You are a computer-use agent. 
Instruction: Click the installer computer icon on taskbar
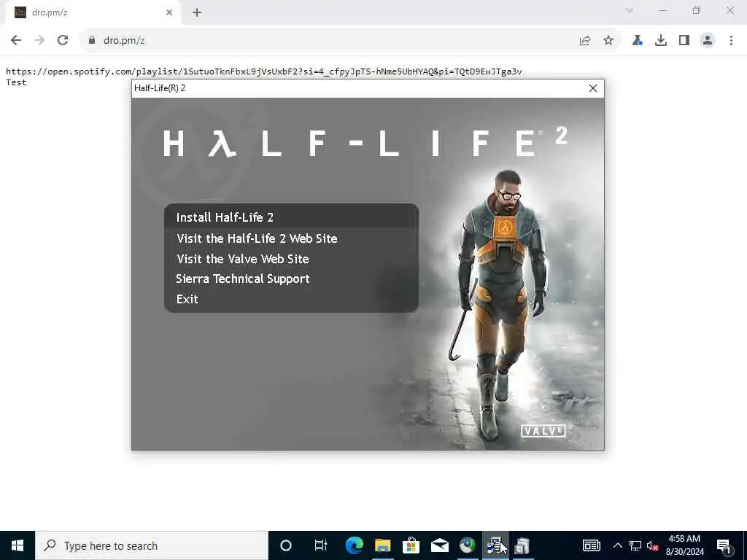click(x=495, y=545)
